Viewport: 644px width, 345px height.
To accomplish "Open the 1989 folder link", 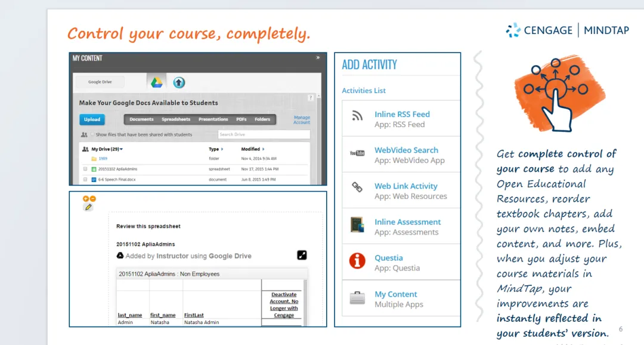I will 103,159.
